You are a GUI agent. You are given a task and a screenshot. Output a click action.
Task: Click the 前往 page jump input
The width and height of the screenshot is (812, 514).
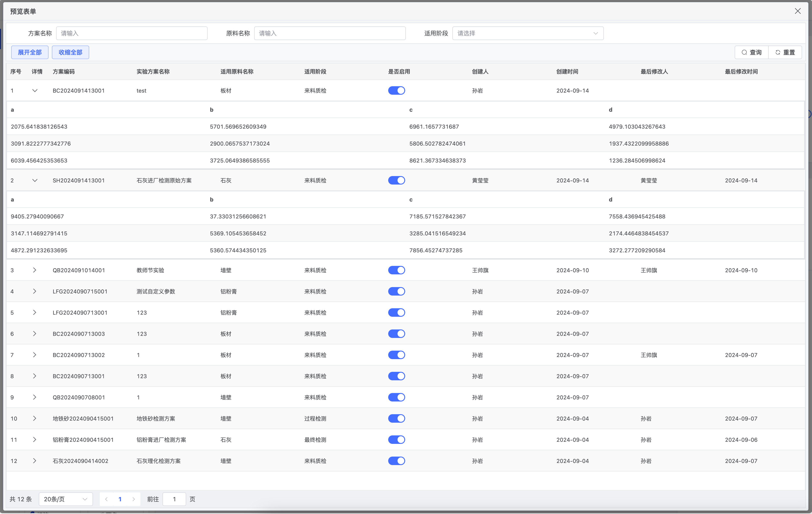click(174, 499)
